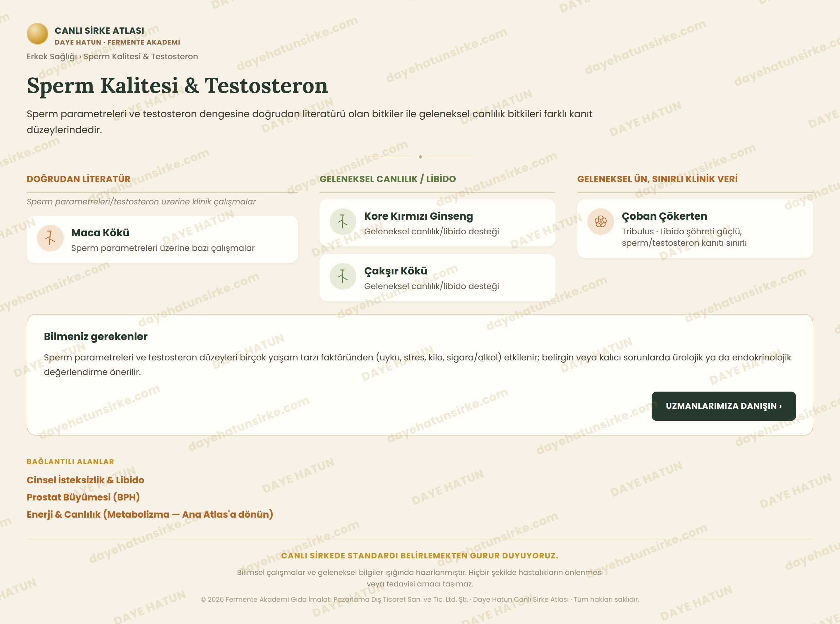This screenshot has height=624, width=840.
Task: Click the Sperm Kalitesi & Testosteron breadcrumb item
Action: [x=140, y=57]
